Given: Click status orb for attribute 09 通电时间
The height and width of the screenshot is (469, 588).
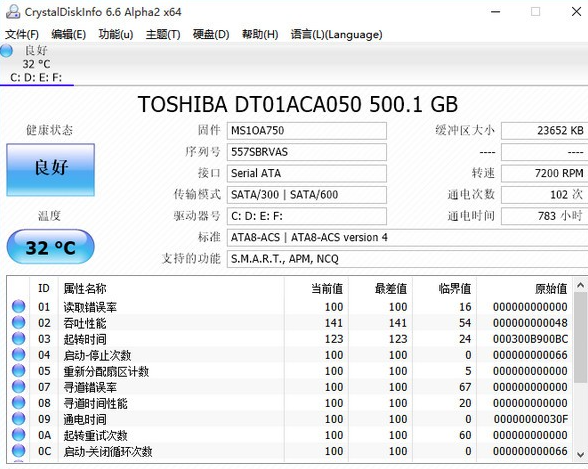Looking at the screenshot, I should [x=18, y=418].
